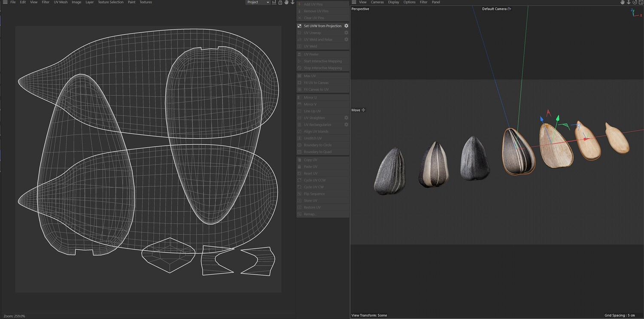This screenshot has height=319, width=644.
Task: Open the viewport hamburger menu
Action: coord(354,3)
